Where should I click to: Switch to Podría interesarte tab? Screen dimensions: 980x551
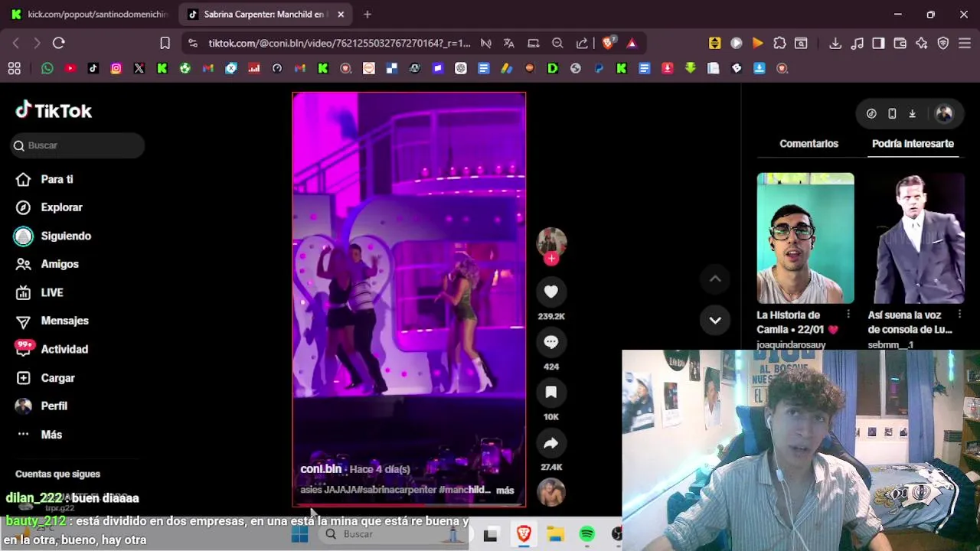coord(913,143)
